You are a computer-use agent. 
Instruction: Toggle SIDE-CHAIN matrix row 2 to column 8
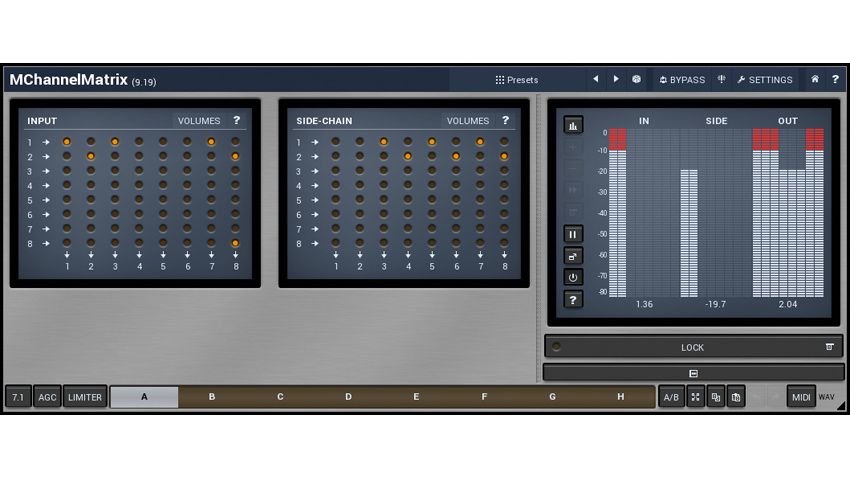point(504,156)
